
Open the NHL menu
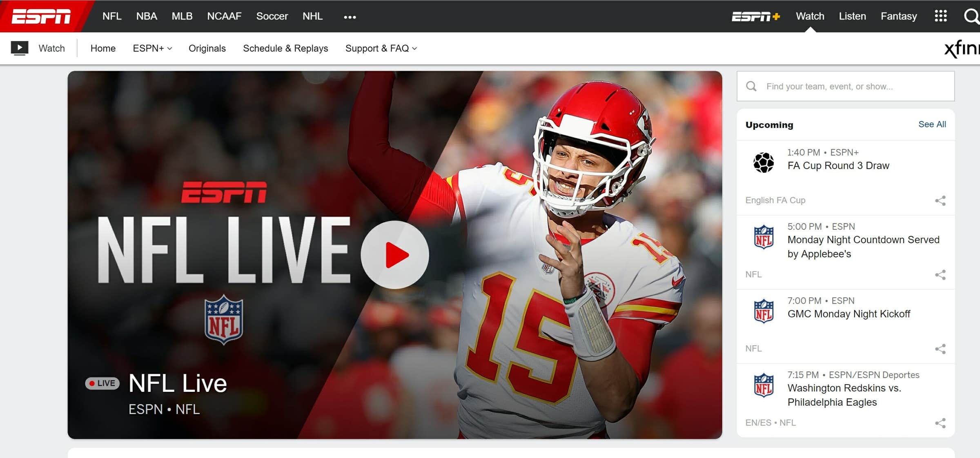(x=312, y=16)
